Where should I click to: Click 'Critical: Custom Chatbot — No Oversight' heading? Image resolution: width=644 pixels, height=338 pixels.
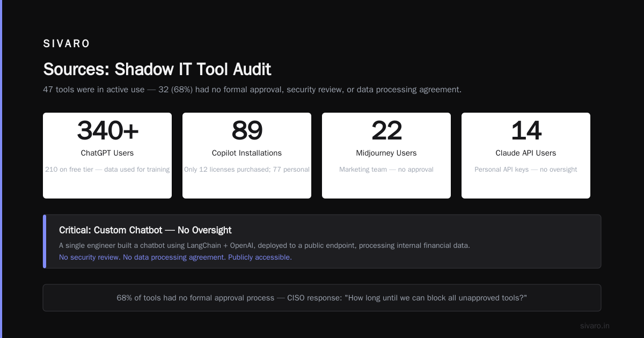(x=145, y=230)
